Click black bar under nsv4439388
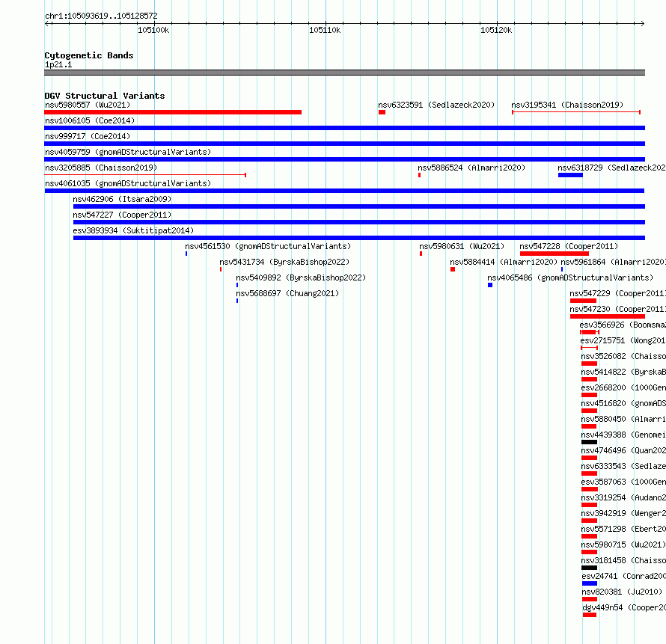Screen dimensions: 666x644 tap(589, 442)
